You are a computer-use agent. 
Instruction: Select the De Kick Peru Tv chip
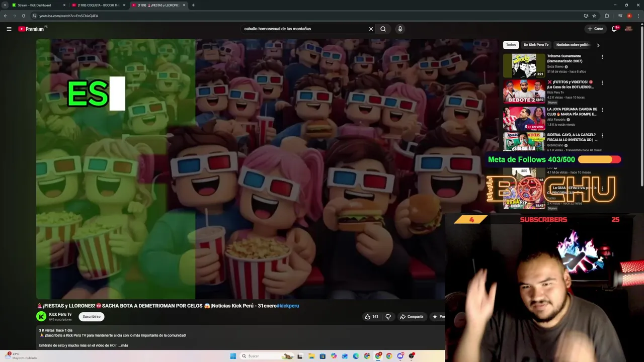click(x=536, y=45)
